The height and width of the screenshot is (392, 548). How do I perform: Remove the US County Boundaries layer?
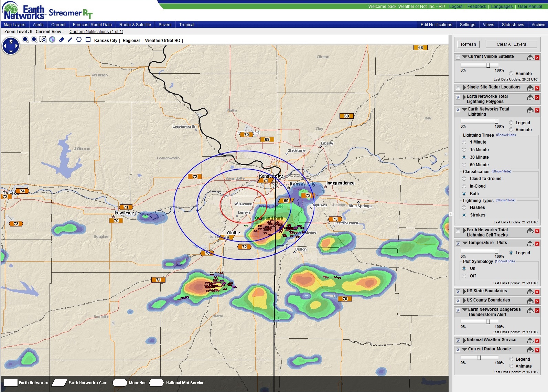tap(537, 301)
